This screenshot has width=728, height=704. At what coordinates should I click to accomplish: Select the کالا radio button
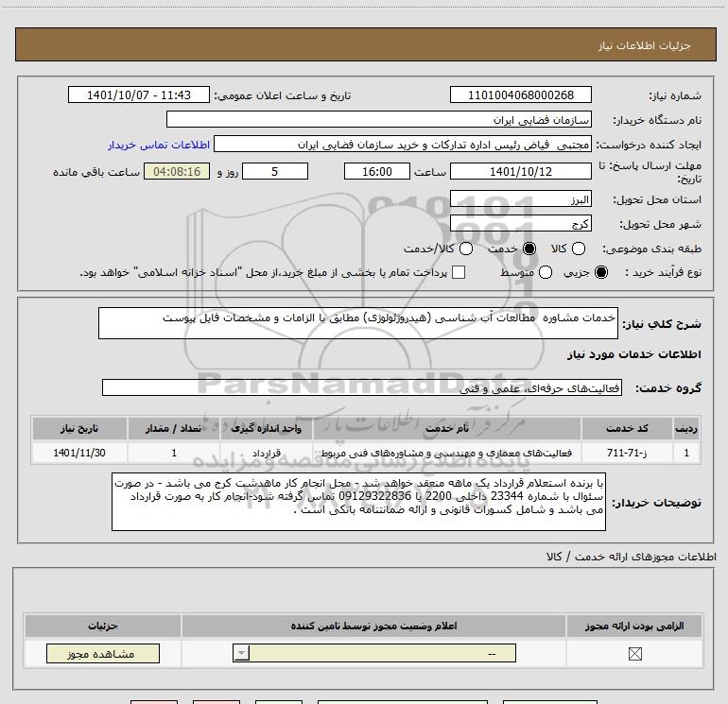tap(578, 249)
